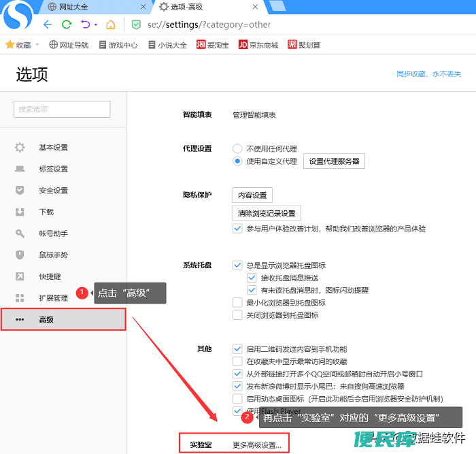Click the 小说大全 page icon
Viewport: 476px width, 454px height.
tap(152, 45)
